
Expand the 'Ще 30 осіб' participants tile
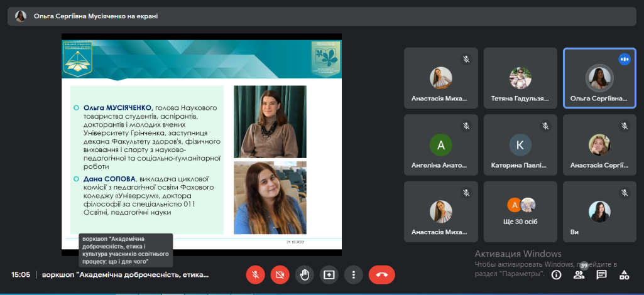520,211
